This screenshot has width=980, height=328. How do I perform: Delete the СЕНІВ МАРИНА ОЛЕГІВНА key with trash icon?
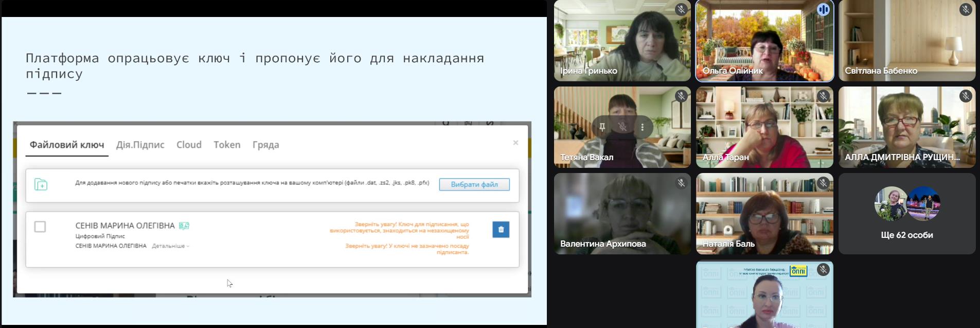tap(501, 230)
